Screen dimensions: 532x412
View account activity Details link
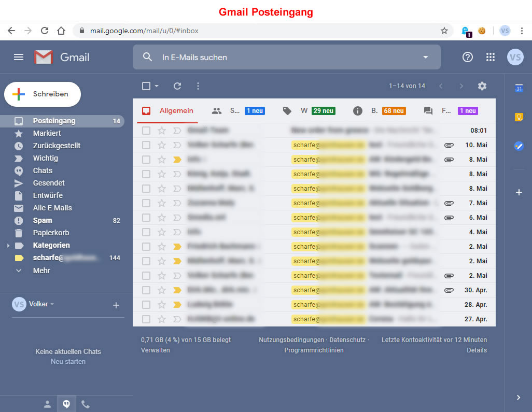[477, 350]
